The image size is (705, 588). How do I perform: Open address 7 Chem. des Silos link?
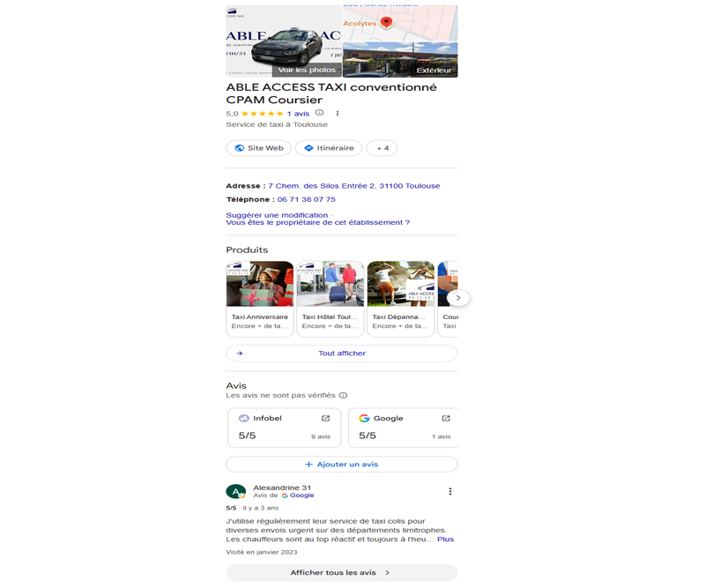coord(354,186)
